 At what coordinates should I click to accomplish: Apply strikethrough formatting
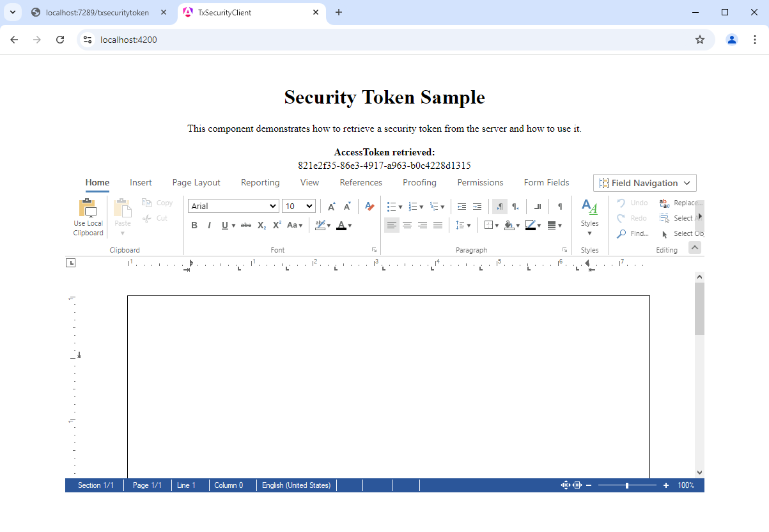point(245,225)
